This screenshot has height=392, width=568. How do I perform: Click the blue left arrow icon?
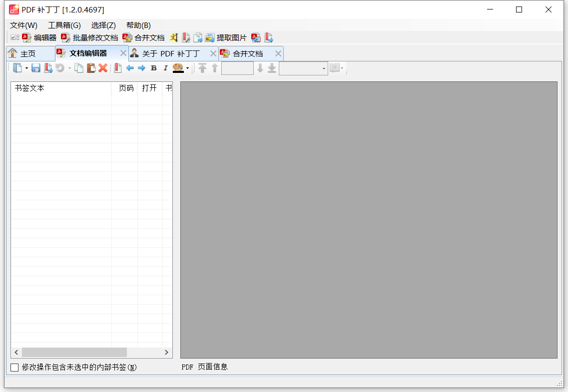130,68
